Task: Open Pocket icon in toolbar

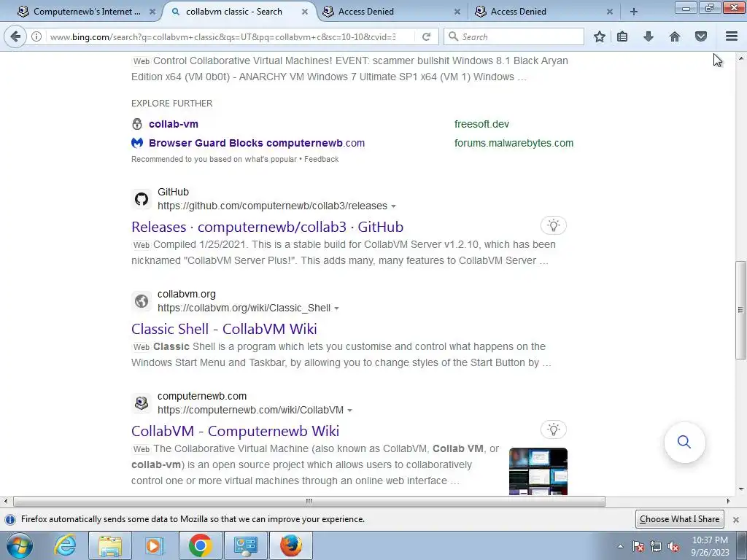Action: (701, 36)
